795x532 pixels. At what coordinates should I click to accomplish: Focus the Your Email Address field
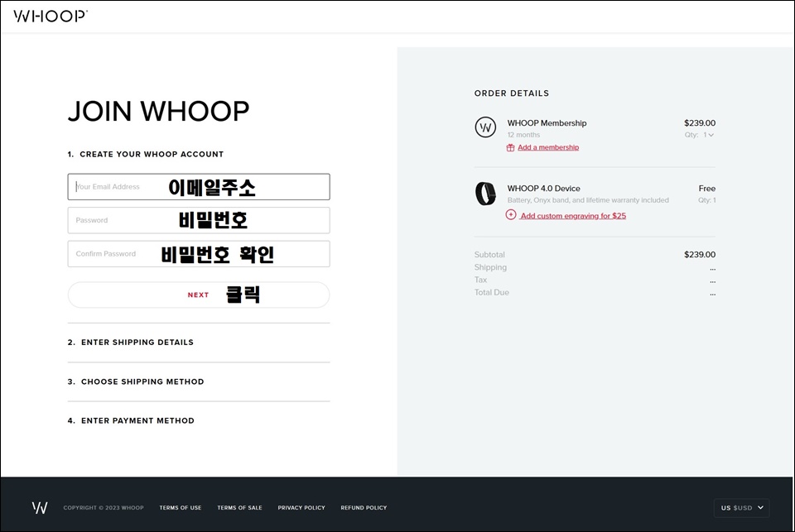[x=199, y=187]
